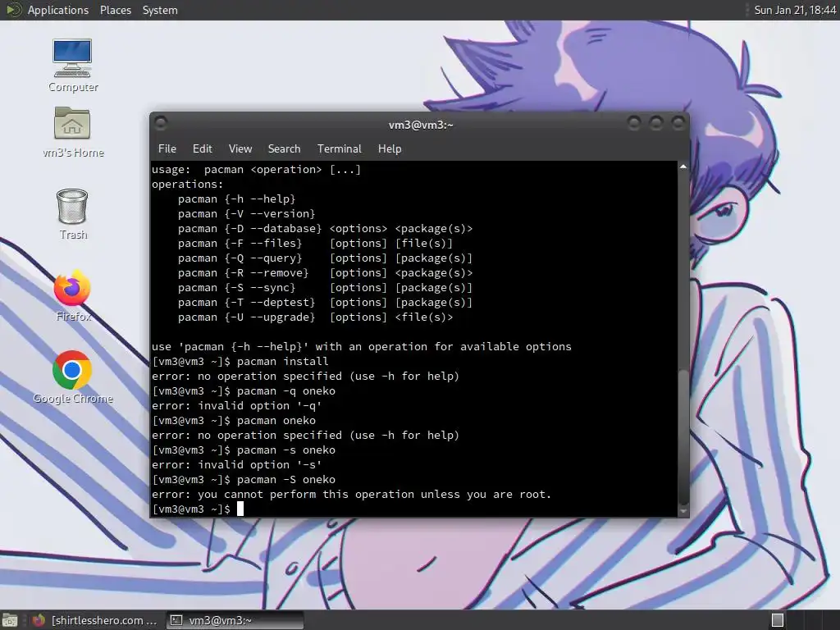Click the 'pacman {-Q --query}' usage line
840x630 pixels.
[325, 258]
